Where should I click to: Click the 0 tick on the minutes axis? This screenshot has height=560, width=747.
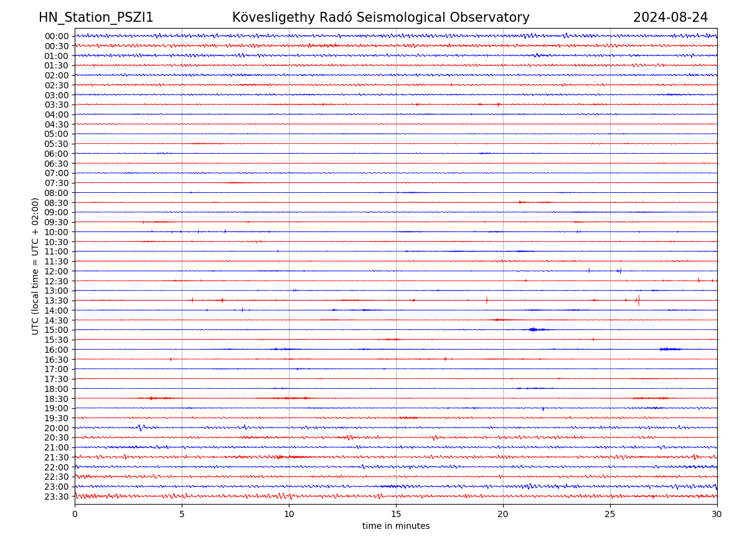pyautogui.click(x=75, y=515)
